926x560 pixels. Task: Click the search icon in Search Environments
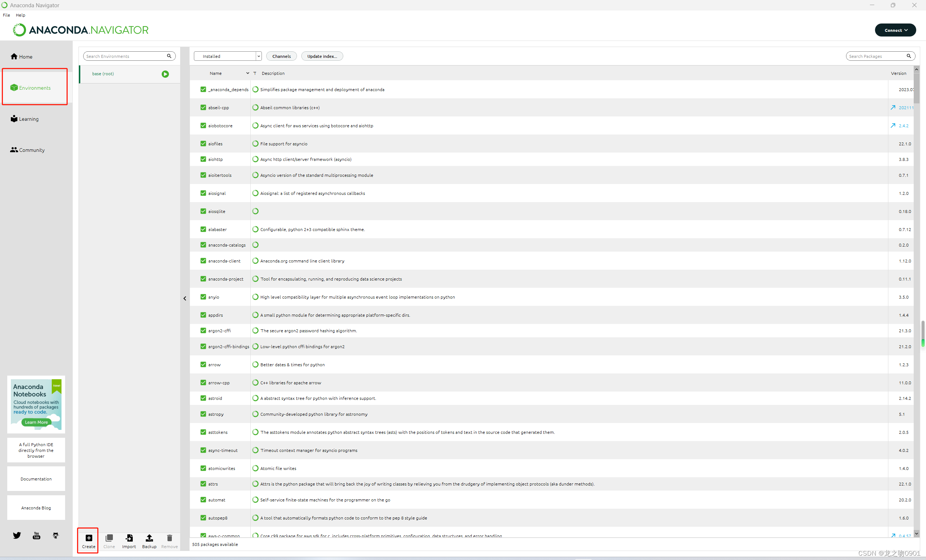(x=169, y=56)
